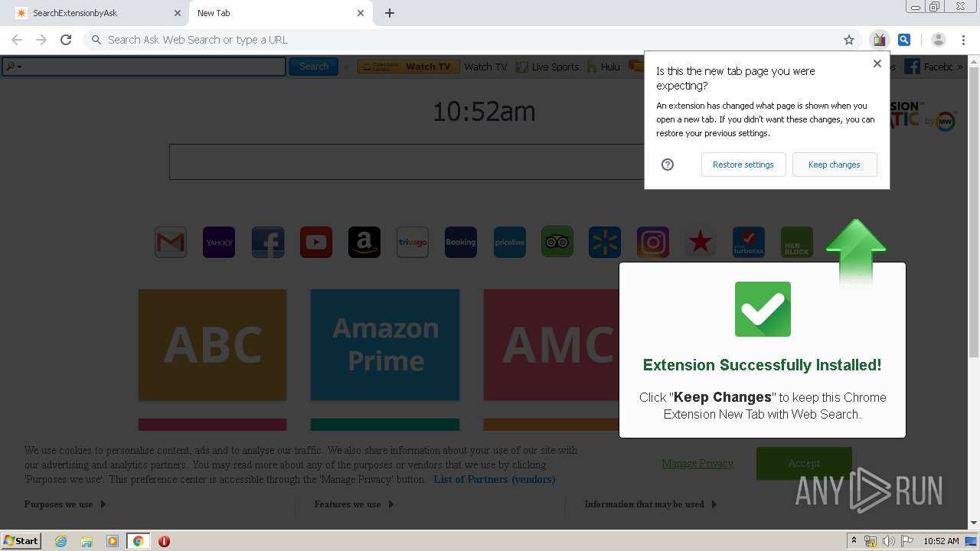Open the Gmail shortcut icon
Viewport: 980px width, 551px height.
(171, 243)
